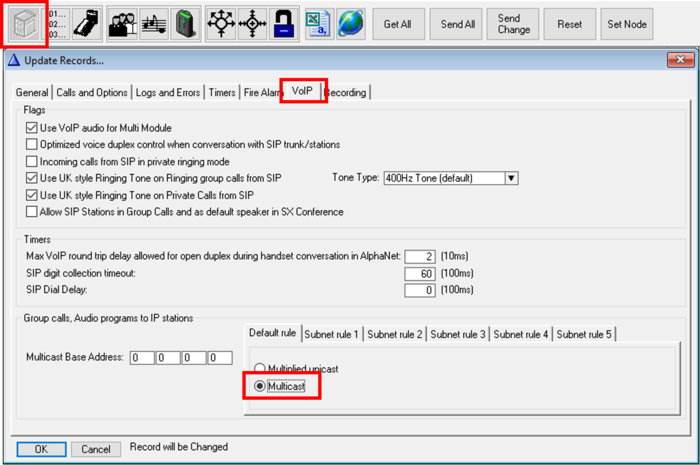Screen dimensions: 700x465
Task: Enable Allow SIP Stations in Group Calls
Action: tap(31, 212)
